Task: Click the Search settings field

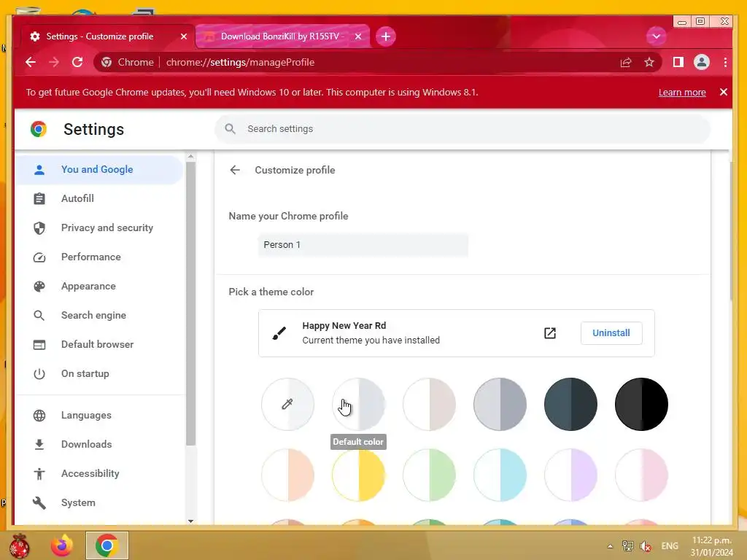Action: pyautogui.click(x=462, y=129)
